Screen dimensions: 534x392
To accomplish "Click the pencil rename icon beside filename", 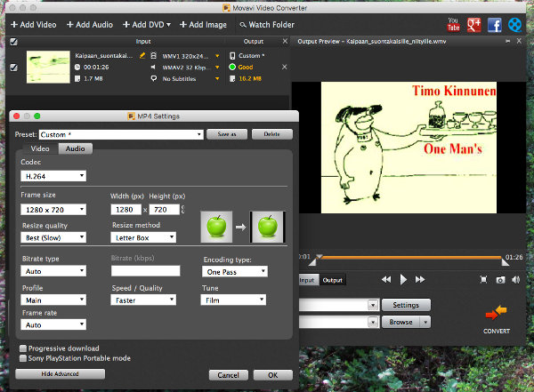I will [142, 55].
